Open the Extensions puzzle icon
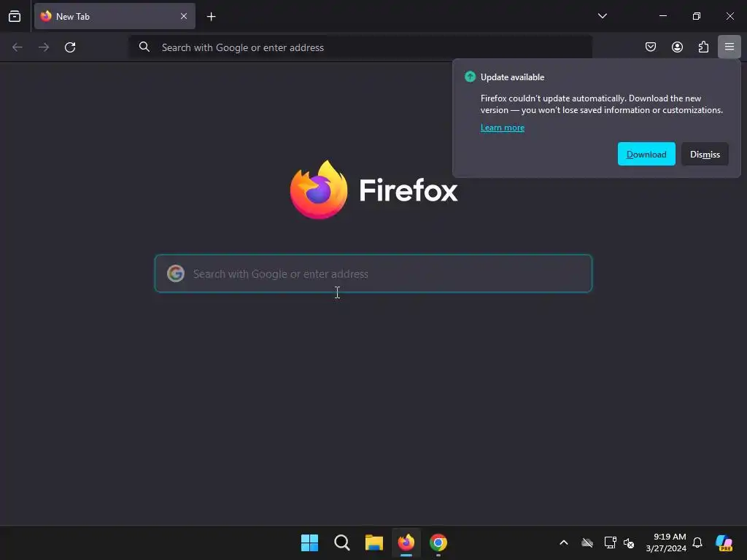The image size is (747, 560). (703, 47)
